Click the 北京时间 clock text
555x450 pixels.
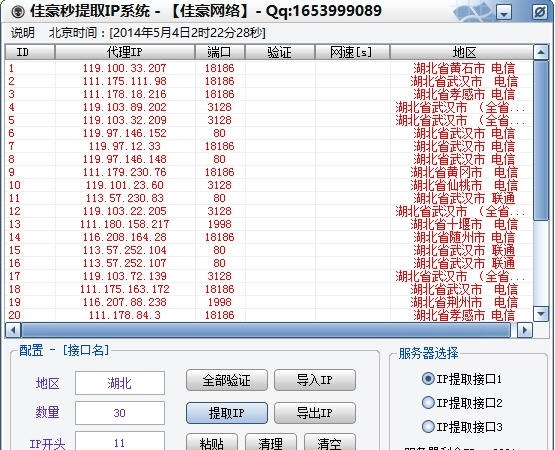[157, 33]
